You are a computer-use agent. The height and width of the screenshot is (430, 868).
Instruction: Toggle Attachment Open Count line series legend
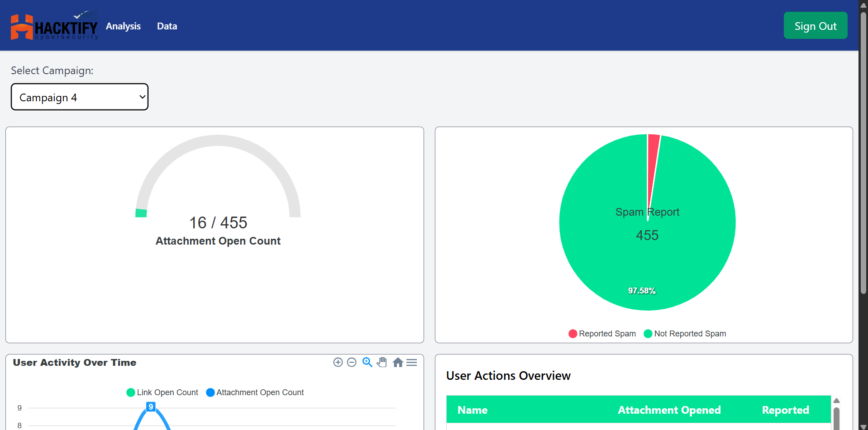255,392
